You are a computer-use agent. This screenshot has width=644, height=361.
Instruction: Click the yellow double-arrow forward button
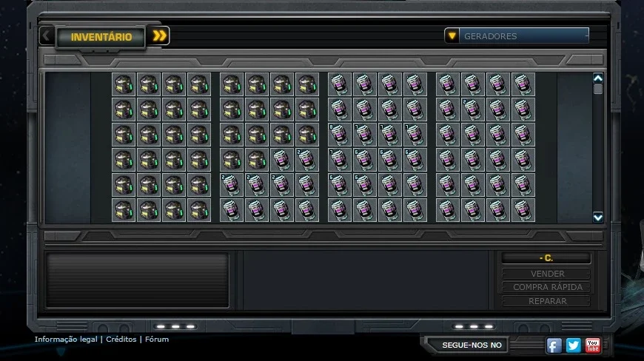pos(159,36)
